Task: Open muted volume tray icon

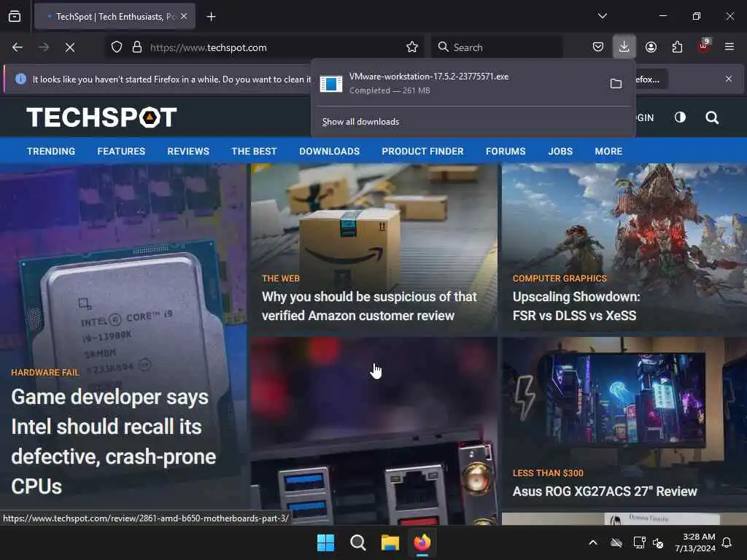Action: tap(658, 542)
